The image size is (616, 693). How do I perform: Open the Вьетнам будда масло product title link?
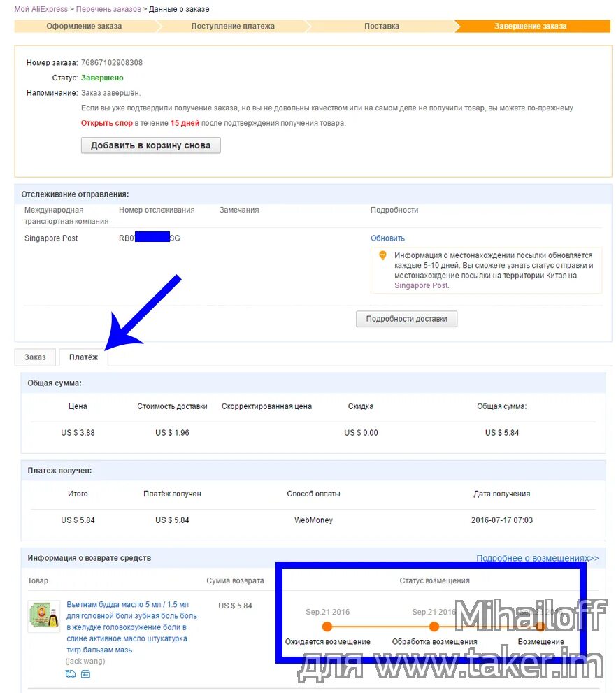point(131,627)
